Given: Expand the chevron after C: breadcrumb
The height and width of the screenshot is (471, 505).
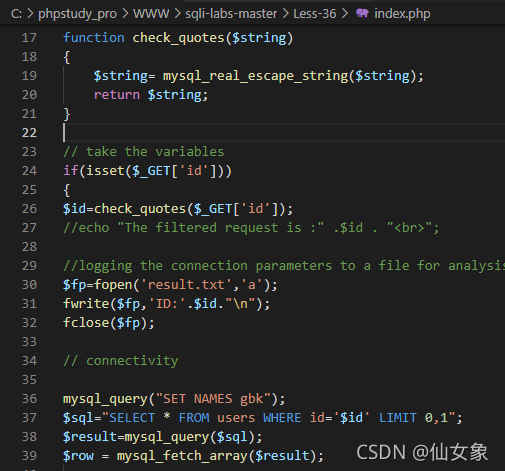Looking at the screenshot, I should tap(30, 14).
